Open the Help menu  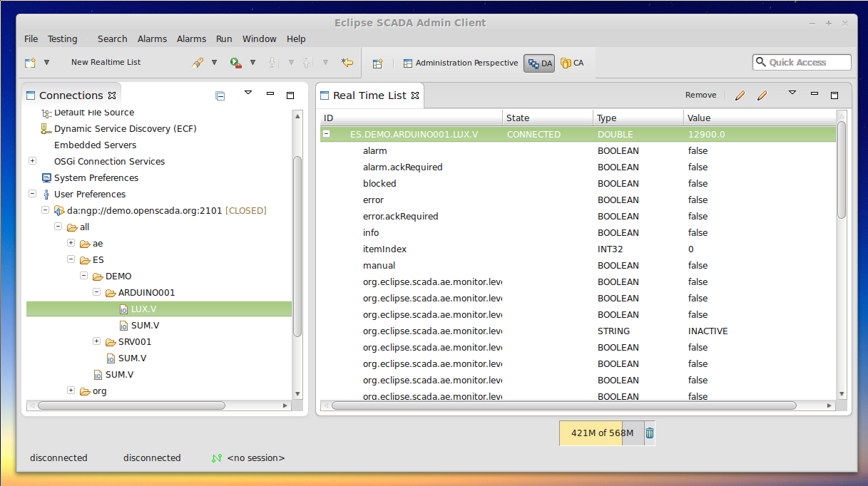pos(296,38)
